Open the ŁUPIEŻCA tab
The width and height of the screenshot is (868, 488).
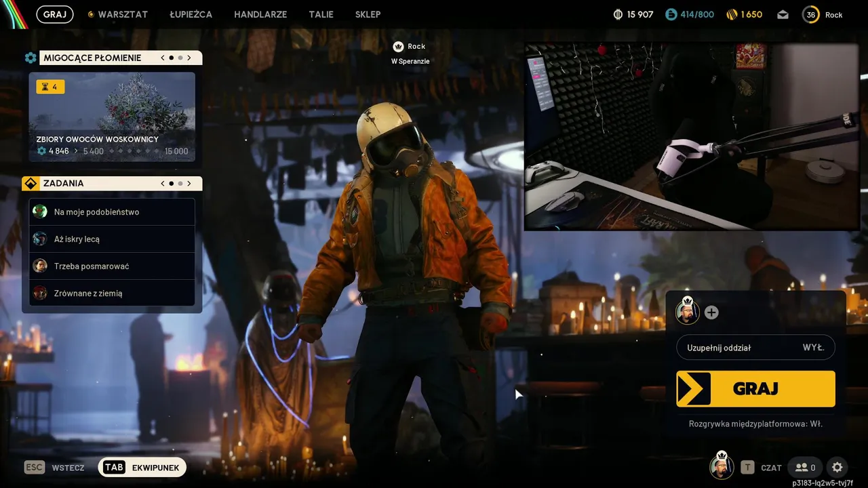pos(191,14)
